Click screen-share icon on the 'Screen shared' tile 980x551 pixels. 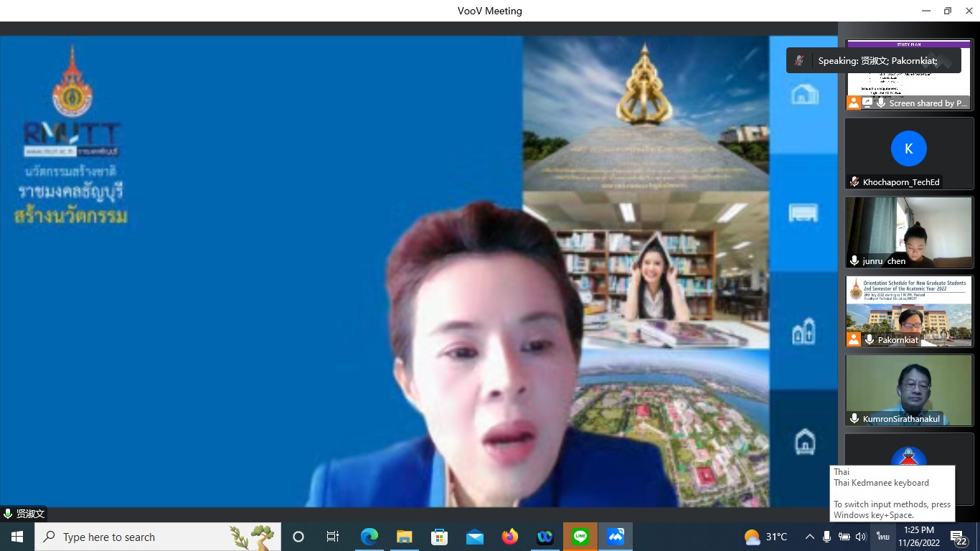pyautogui.click(x=867, y=103)
